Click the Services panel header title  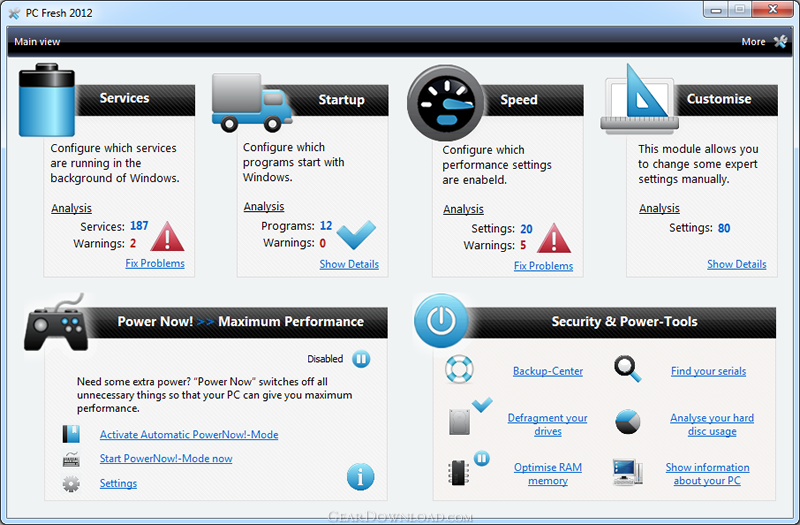click(124, 98)
